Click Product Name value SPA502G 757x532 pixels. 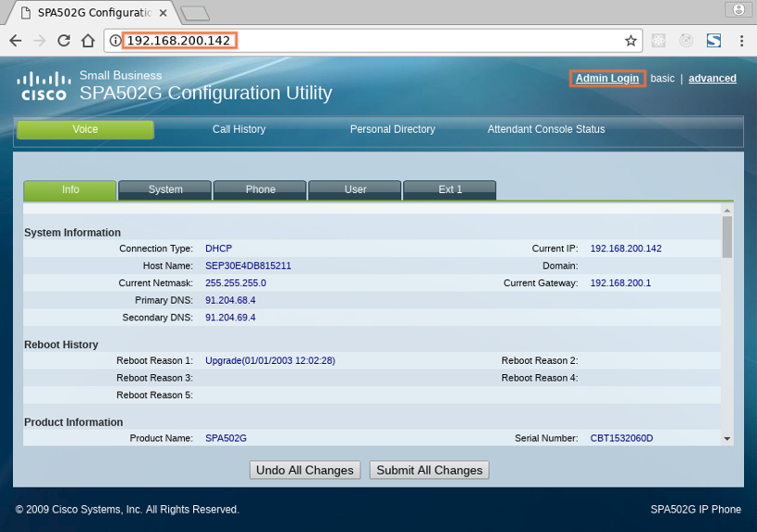click(226, 438)
